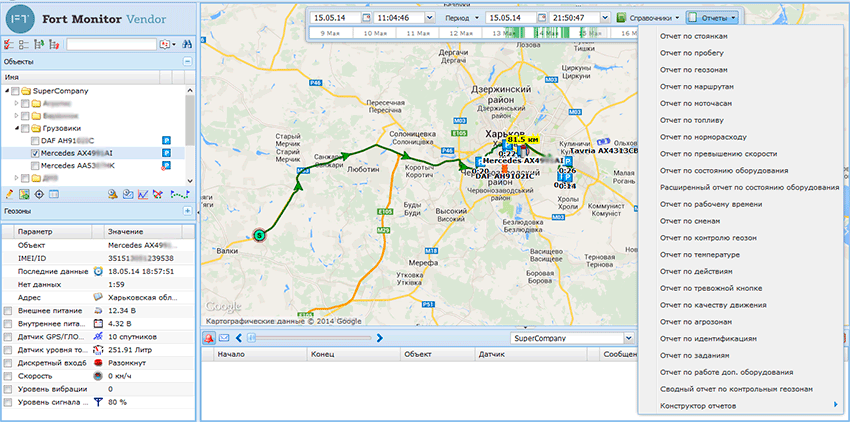Click the pencil edit icon below object list

(10, 194)
